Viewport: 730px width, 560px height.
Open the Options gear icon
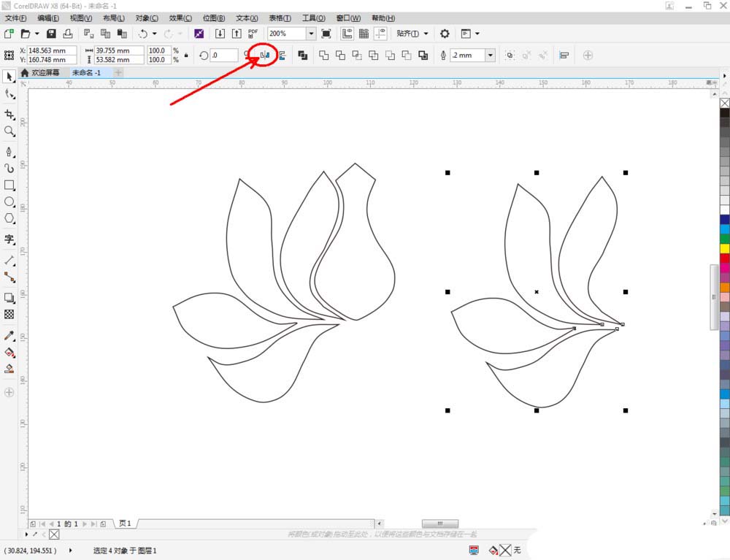coord(445,34)
